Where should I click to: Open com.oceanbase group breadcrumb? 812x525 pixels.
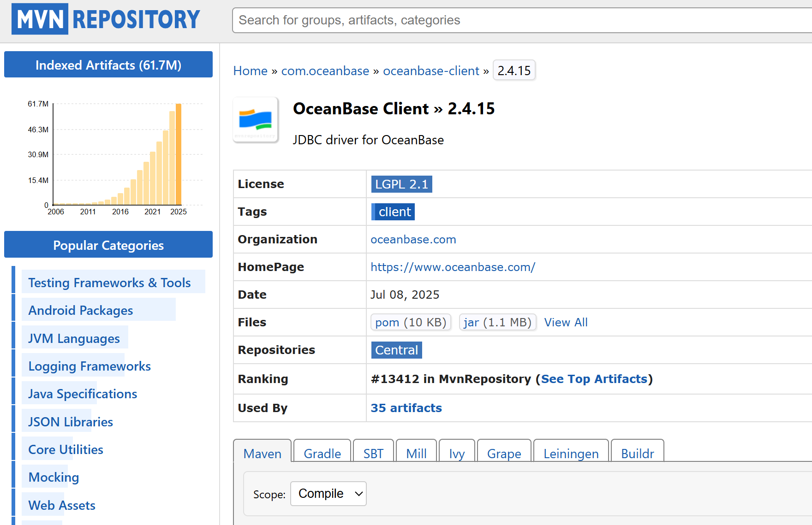[325, 71]
